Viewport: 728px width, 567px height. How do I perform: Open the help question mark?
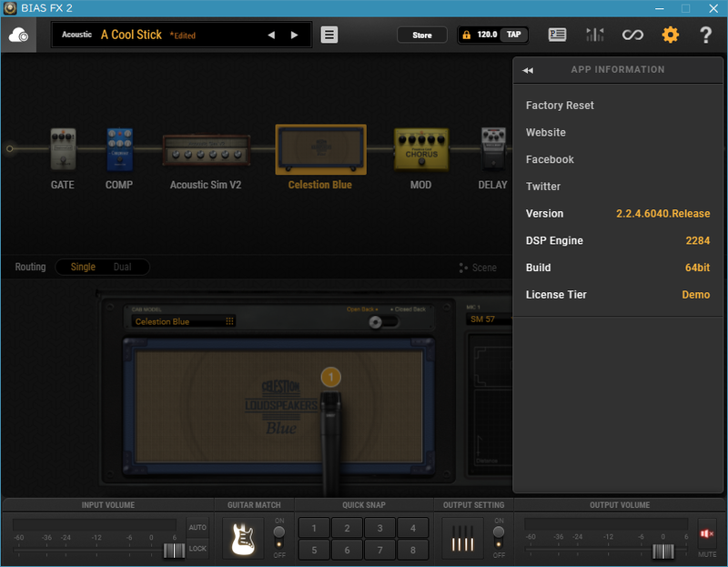tap(705, 35)
